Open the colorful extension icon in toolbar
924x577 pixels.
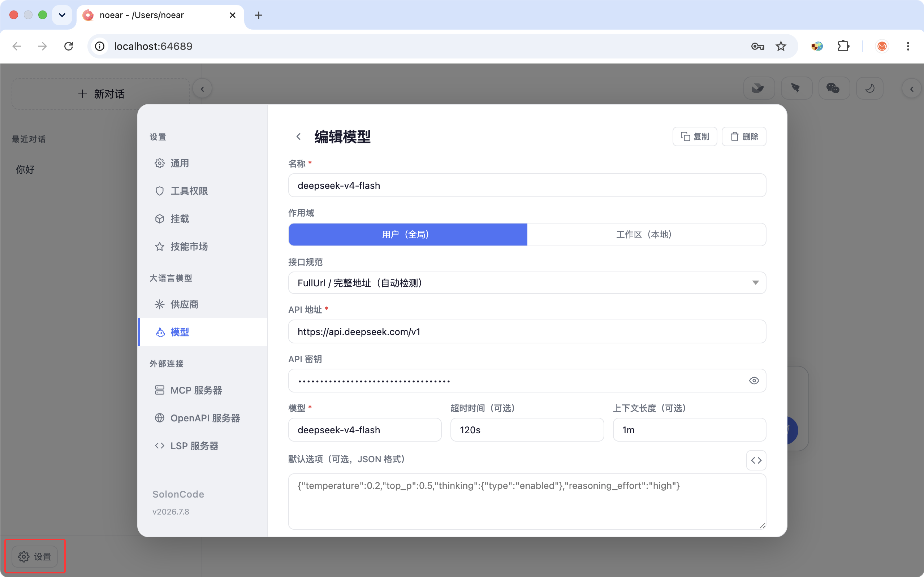point(817,46)
